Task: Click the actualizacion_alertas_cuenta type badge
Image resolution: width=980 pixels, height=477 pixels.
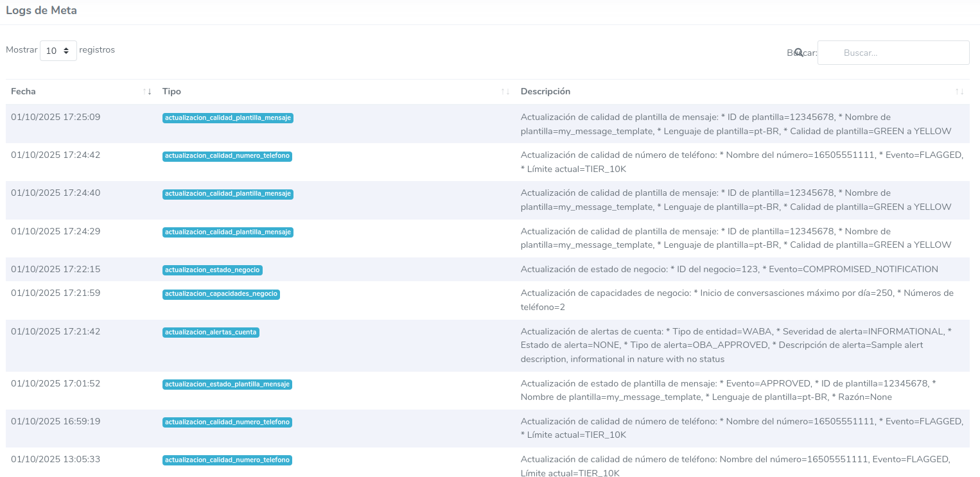Action: pyautogui.click(x=211, y=333)
